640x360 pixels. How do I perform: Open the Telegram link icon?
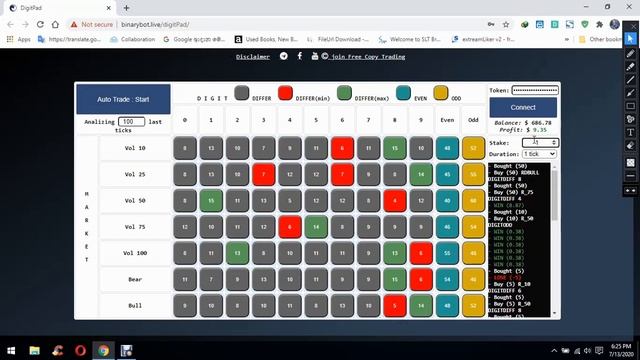click(x=284, y=56)
